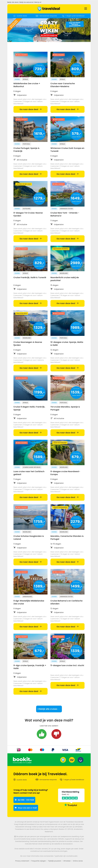Screen dimensions: 98x868
Task: Click the VISA payment icon
Action: pyautogui.click(x=65, y=750)
